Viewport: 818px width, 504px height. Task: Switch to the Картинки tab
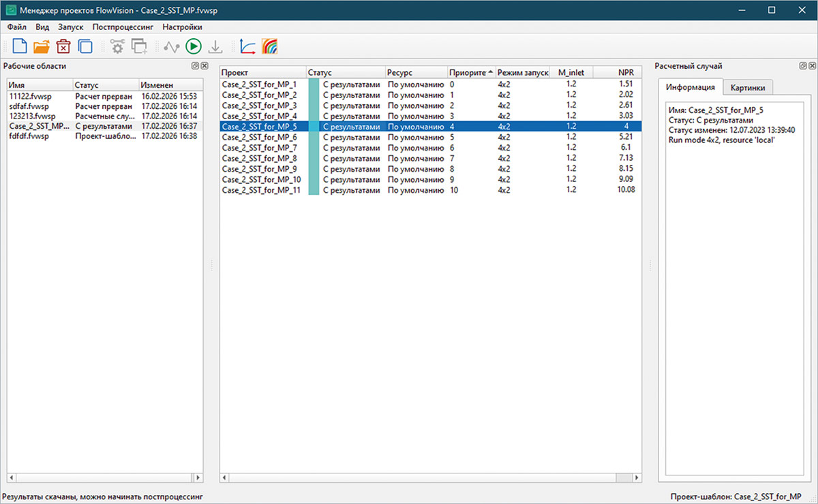coord(747,87)
